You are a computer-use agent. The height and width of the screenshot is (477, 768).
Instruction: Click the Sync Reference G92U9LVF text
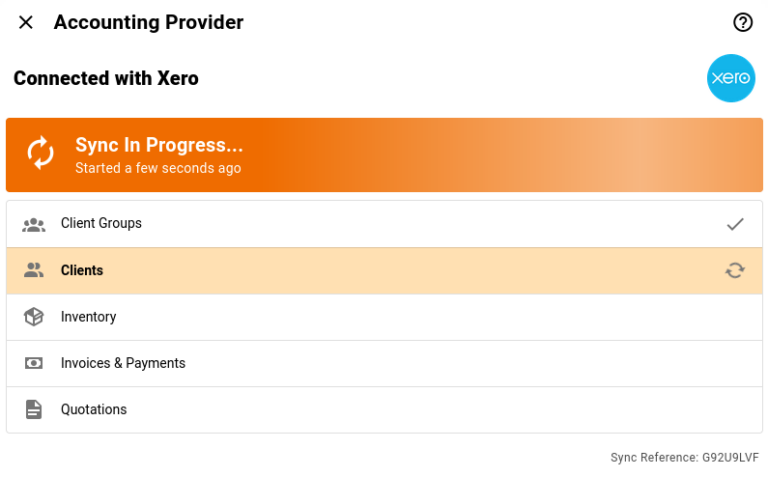684,457
